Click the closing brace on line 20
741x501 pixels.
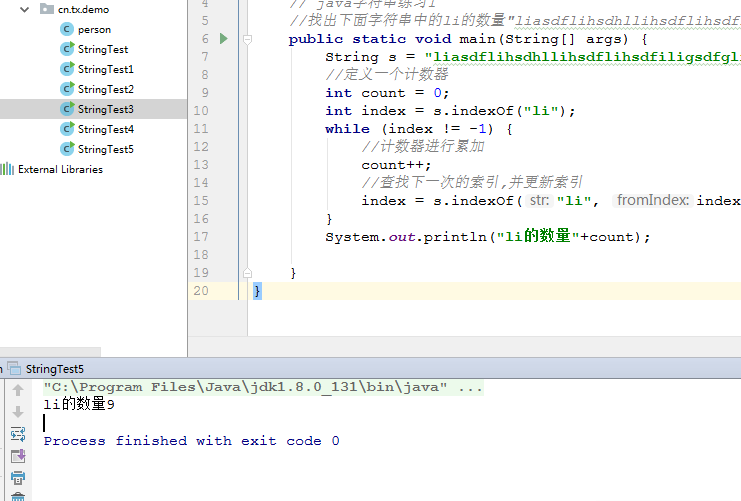point(257,291)
